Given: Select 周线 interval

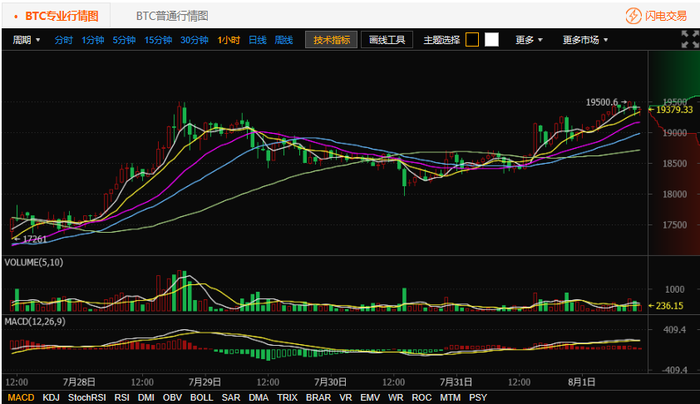Looking at the screenshot, I should [283, 40].
